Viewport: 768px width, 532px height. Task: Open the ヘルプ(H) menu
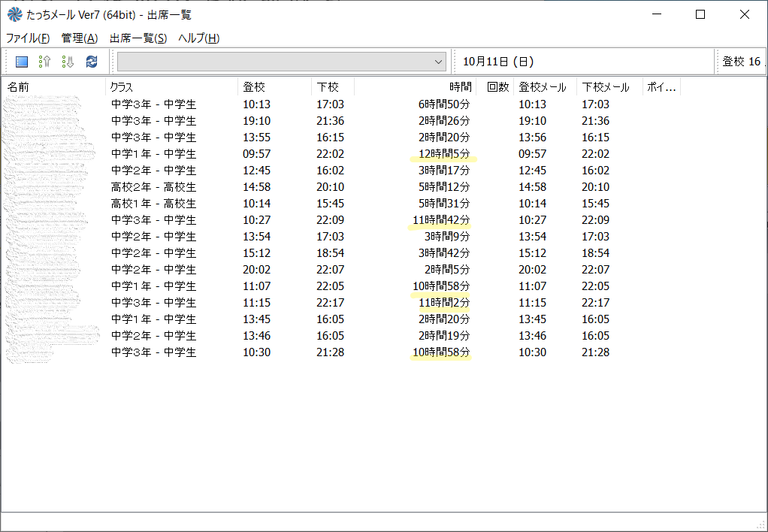point(199,38)
